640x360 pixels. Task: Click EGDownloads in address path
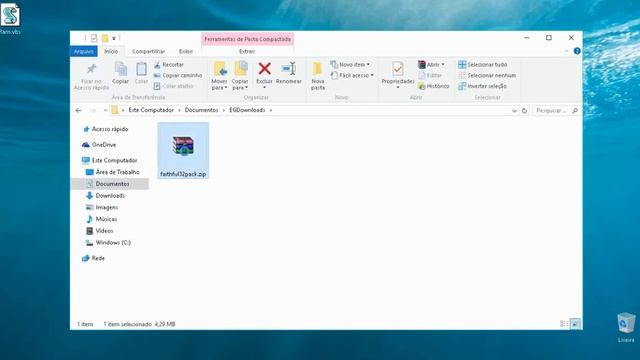[247, 110]
